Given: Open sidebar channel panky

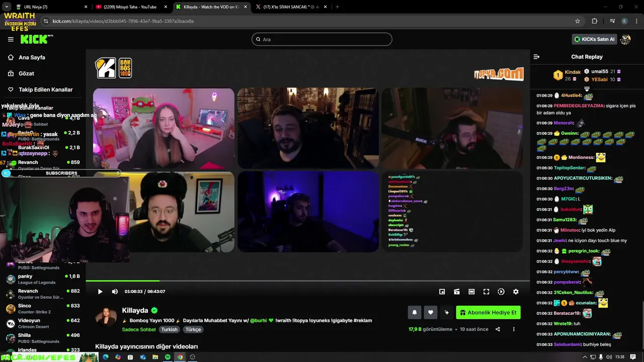Looking at the screenshot, I should 43,279.
